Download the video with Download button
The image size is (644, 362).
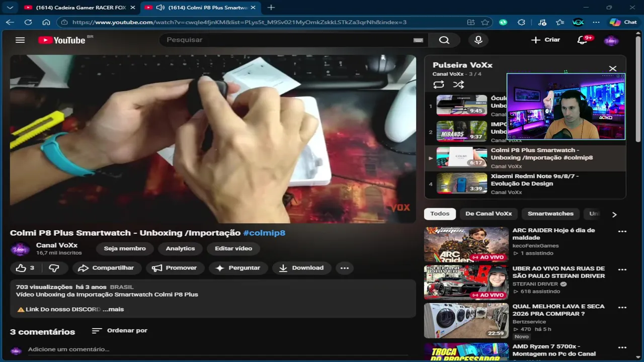pyautogui.click(x=301, y=268)
